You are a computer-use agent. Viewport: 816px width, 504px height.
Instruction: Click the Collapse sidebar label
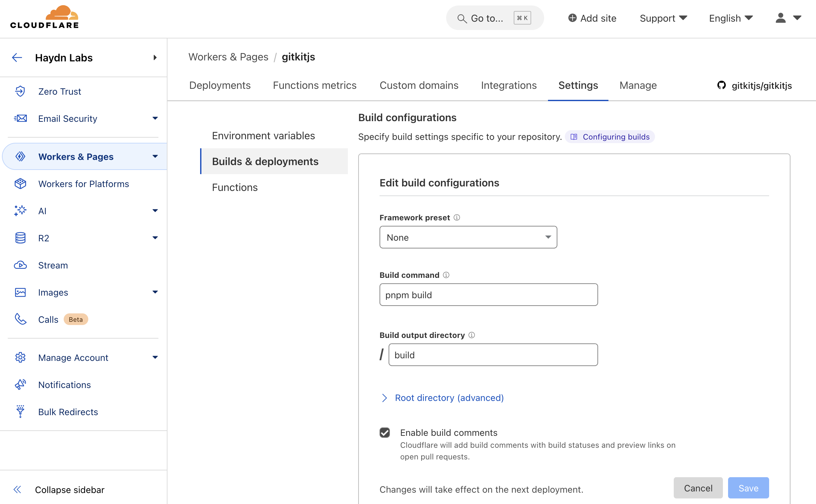[x=70, y=489]
